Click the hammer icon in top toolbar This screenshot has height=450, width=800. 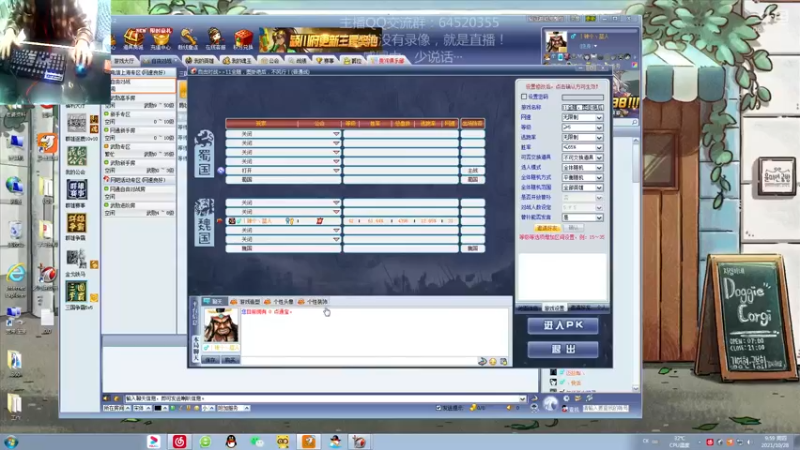188,39
